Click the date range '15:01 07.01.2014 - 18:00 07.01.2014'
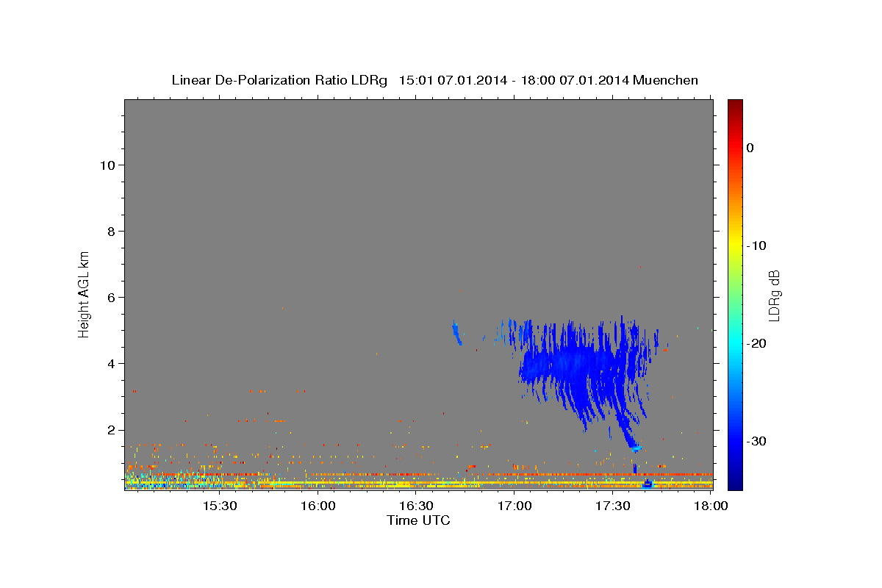The image size is (882, 588). pyautogui.click(x=514, y=79)
